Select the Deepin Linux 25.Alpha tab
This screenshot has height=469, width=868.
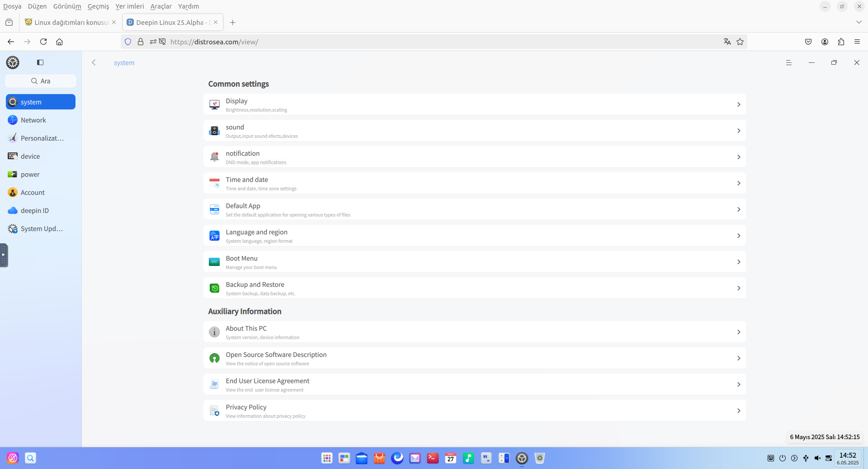[x=173, y=22]
